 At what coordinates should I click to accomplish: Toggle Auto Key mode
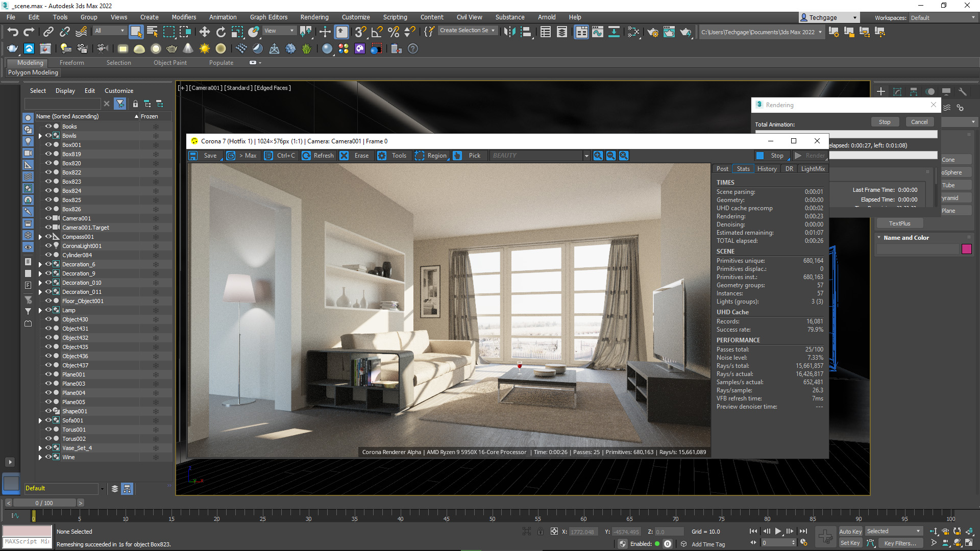(x=850, y=531)
